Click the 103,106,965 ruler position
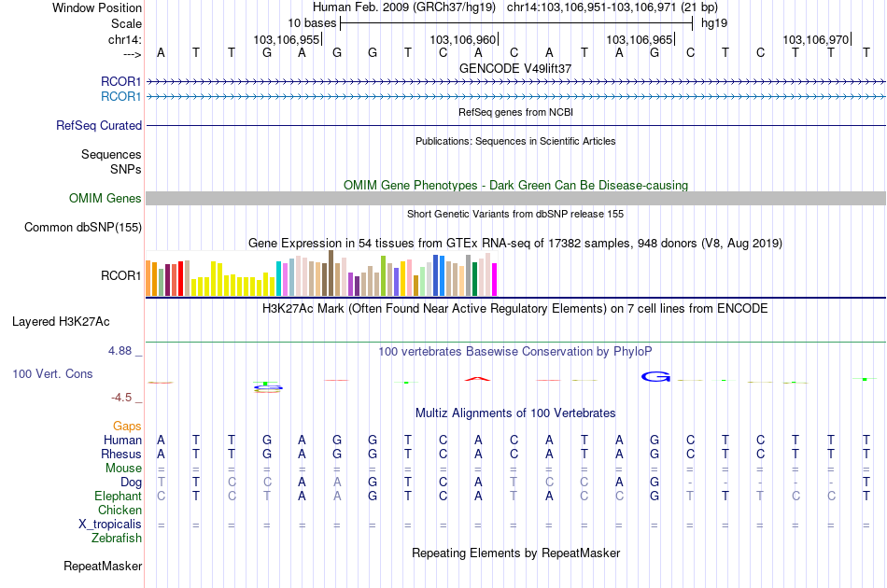The height and width of the screenshot is (588, 887). [640, 39]
